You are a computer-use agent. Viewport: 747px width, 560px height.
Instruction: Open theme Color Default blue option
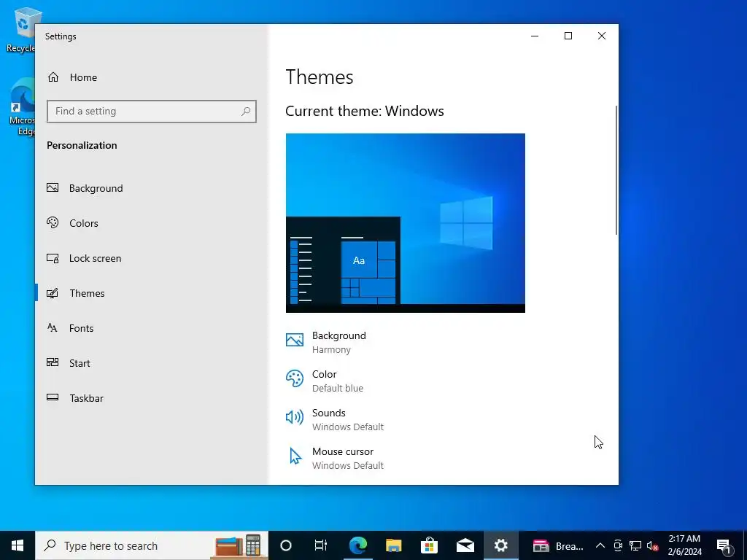325,381
